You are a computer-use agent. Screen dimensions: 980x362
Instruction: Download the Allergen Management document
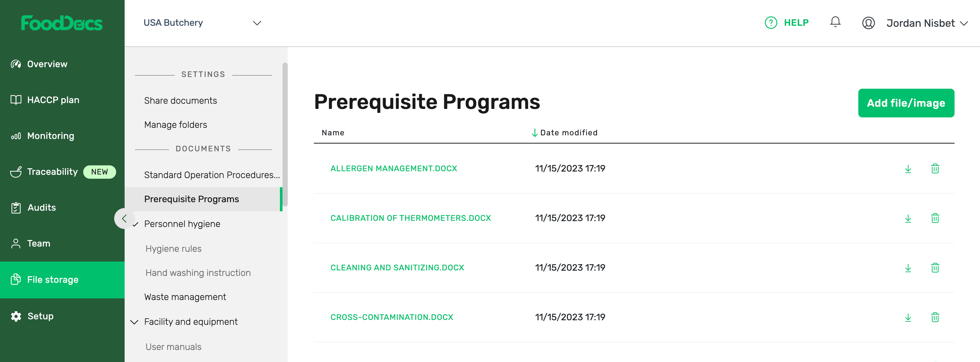908,169
